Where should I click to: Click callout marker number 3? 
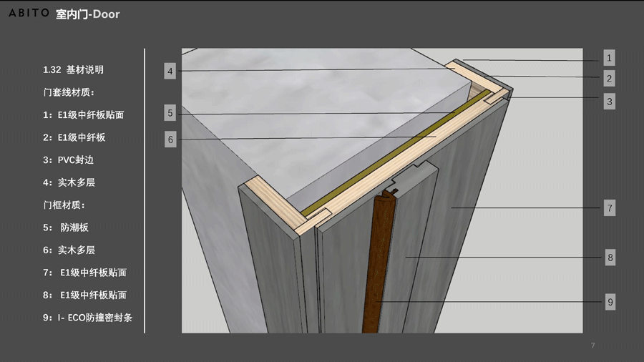click(x=609, y=102)
